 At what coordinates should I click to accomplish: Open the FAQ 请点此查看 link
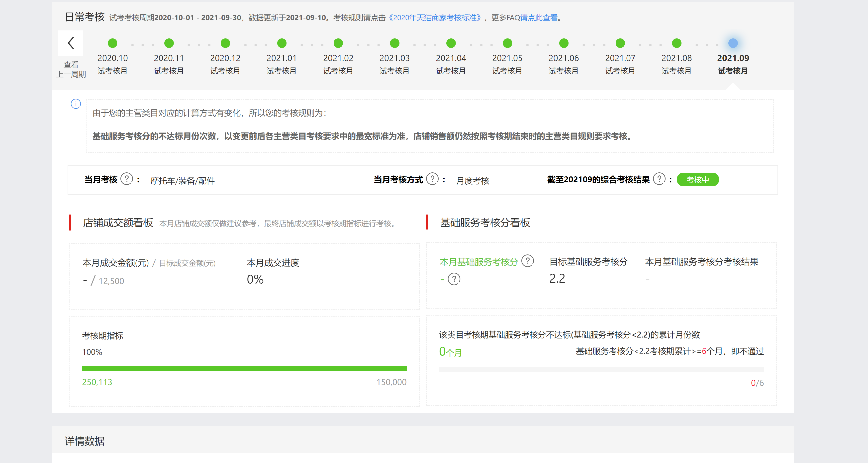[539, 17]
